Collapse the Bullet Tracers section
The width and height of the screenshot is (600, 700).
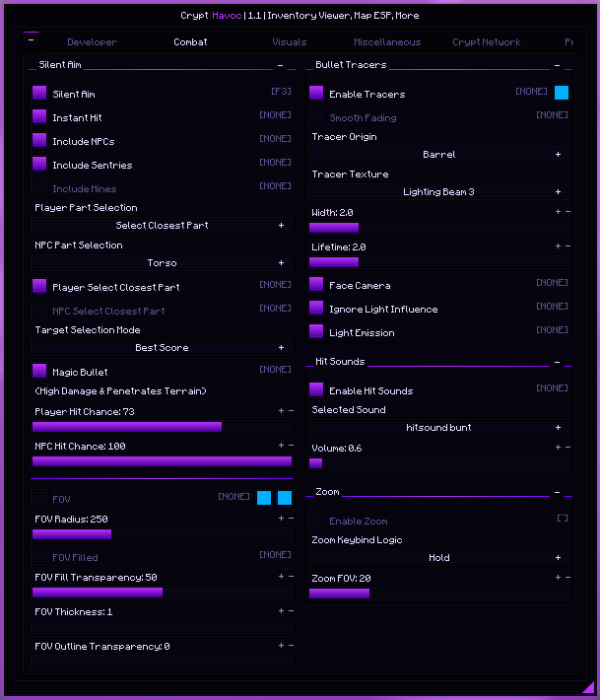tap(558, 65)
